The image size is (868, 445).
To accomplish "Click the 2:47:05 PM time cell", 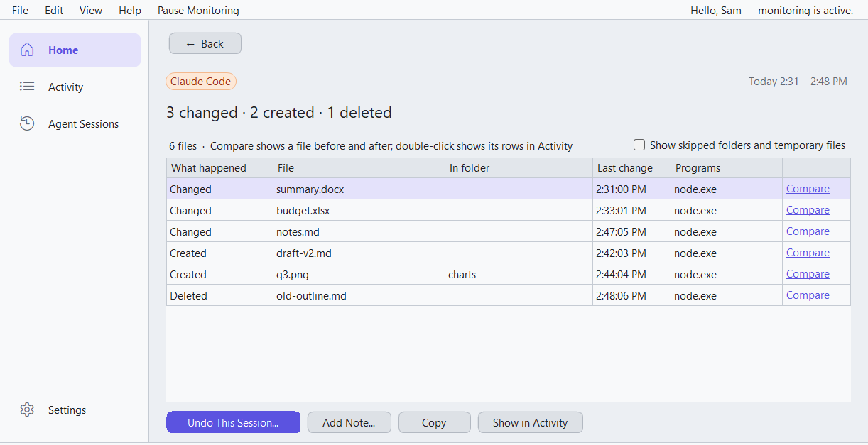I will [631, 232].
